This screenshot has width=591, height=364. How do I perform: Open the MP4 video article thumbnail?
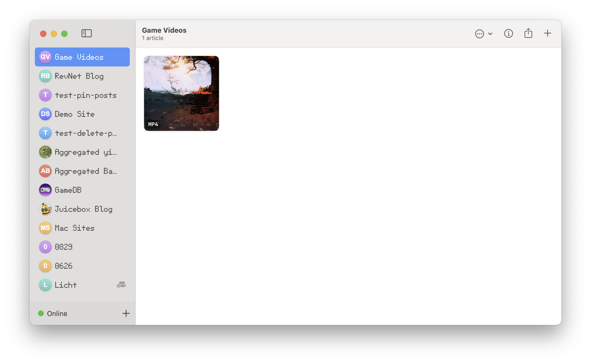click(182, 93)
